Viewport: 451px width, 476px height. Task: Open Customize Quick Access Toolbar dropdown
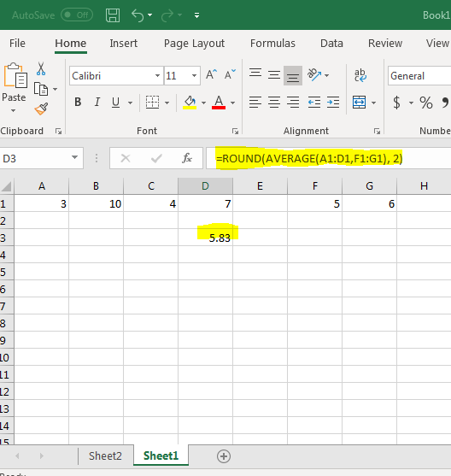(x=197, y=15)
